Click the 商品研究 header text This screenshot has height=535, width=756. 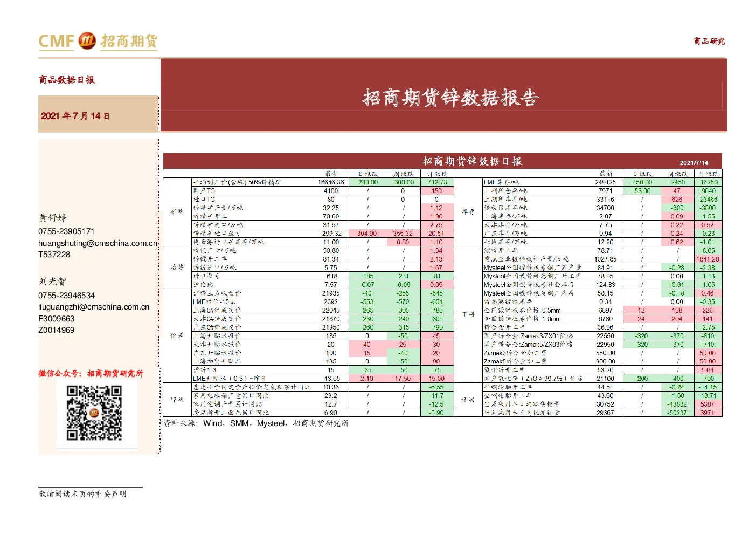click(709, 41)
